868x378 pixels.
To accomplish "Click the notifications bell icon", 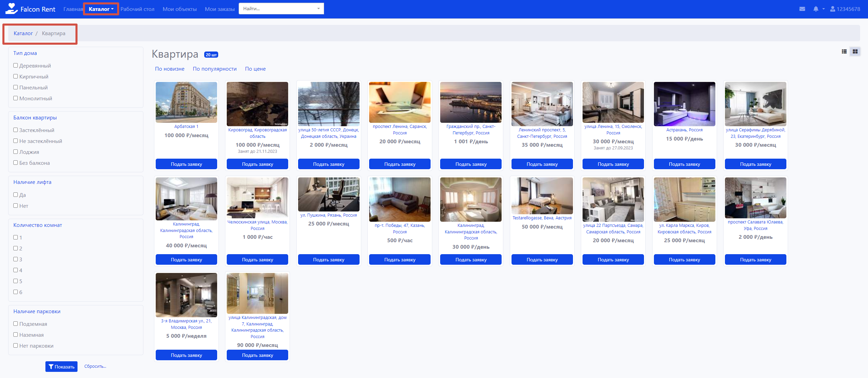I will click(x=816, y=9).
